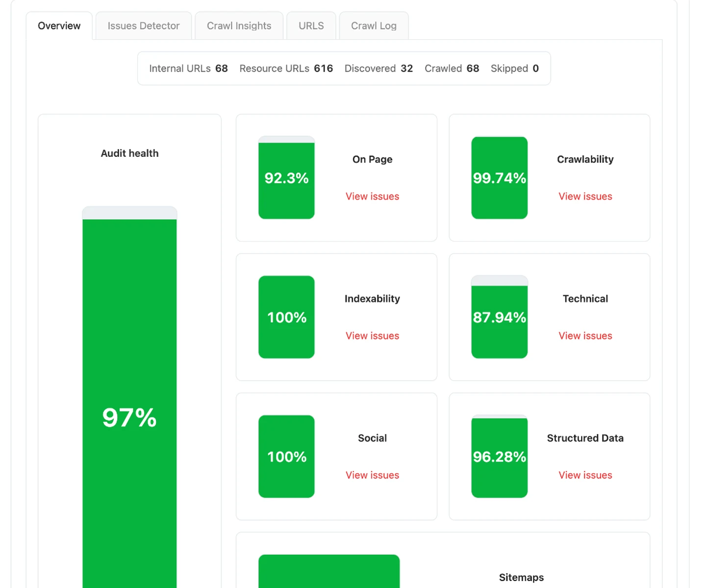The height and width of the screenshot is (588, 706).
Task: View issues for Social
Action: tap(372, 475)
